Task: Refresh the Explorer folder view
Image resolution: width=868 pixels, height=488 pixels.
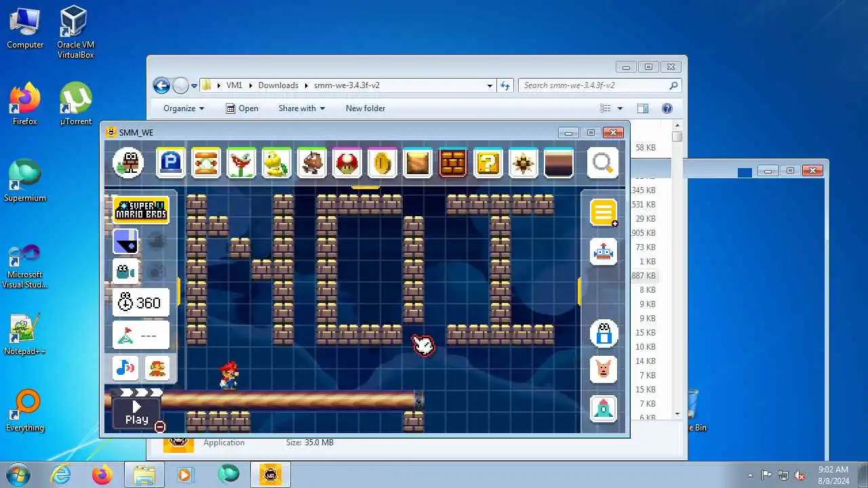Action: tap(505, 85)
